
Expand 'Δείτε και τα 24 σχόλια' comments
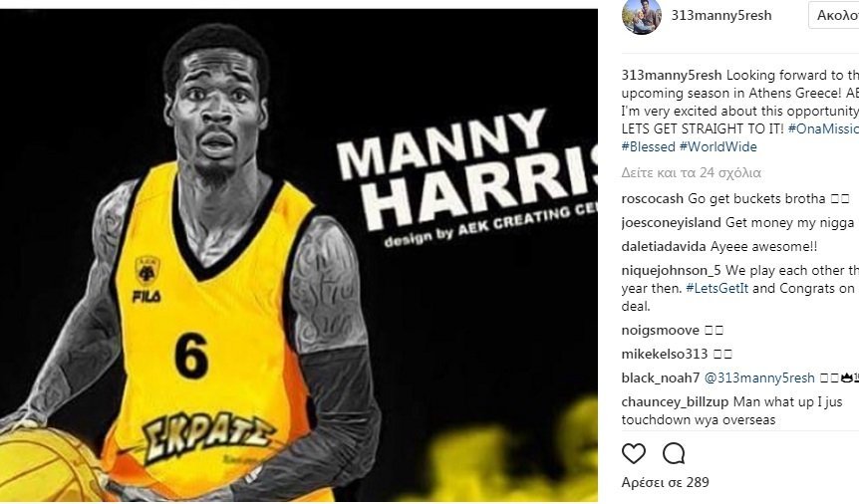[x=691, y=173]
